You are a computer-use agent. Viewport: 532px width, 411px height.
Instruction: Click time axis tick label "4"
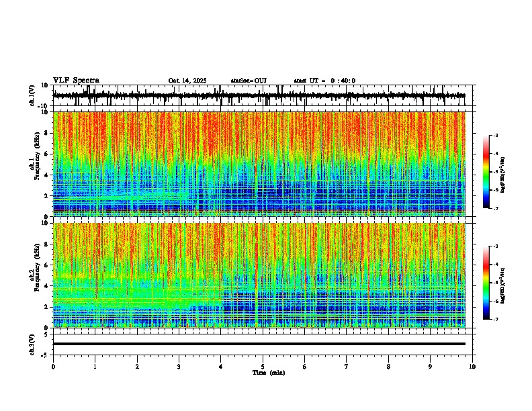[221, 367]
